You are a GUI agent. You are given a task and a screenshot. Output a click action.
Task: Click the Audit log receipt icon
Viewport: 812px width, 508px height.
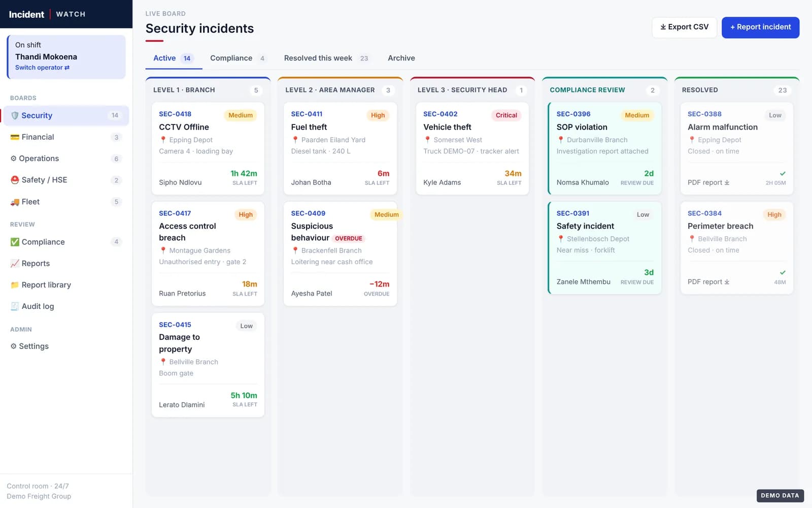click(15, 306)
